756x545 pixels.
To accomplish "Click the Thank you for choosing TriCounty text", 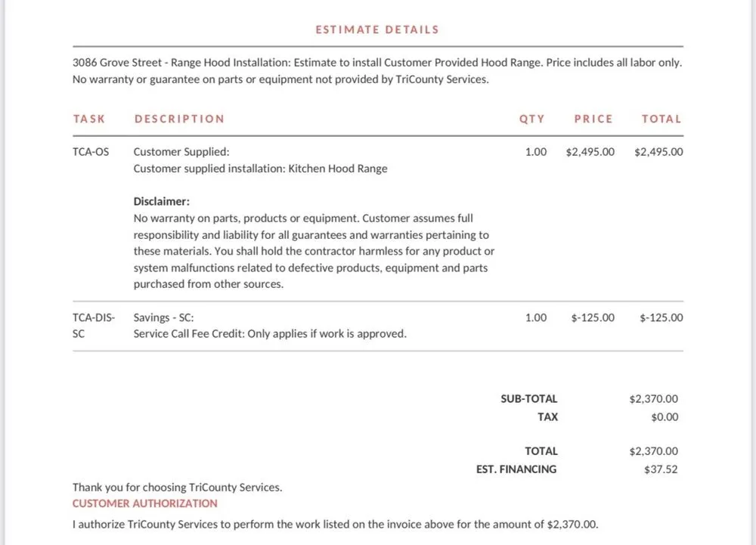I will (177, 488).
